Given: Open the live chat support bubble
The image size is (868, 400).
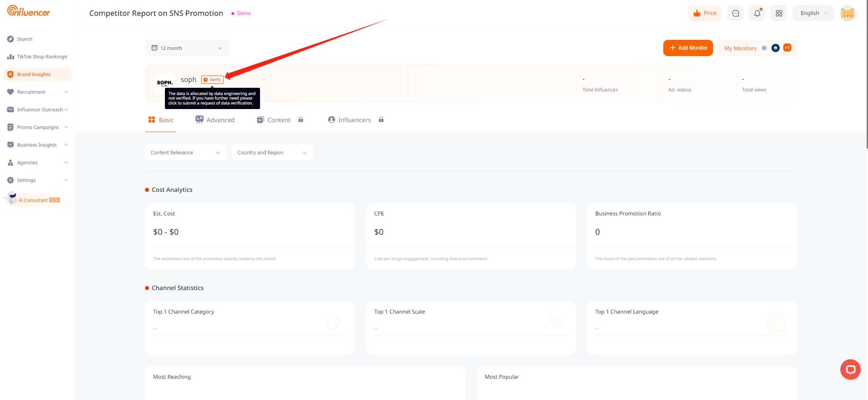Looking at the screenshot, I should pos(850,370).
